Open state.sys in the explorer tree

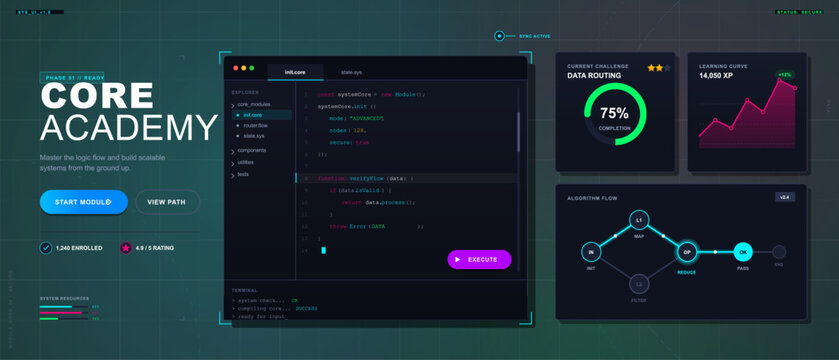pyautogui.click(x=253, y=136)
